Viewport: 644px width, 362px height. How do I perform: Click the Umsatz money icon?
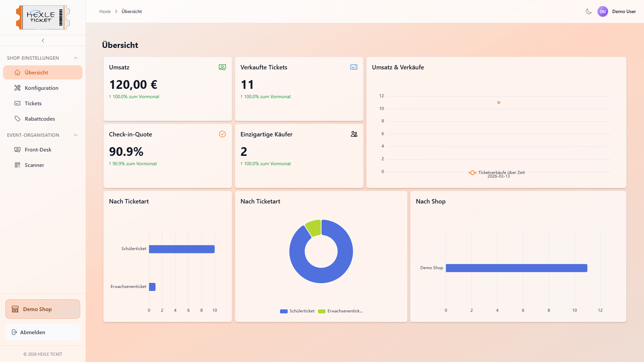point(222,67)
